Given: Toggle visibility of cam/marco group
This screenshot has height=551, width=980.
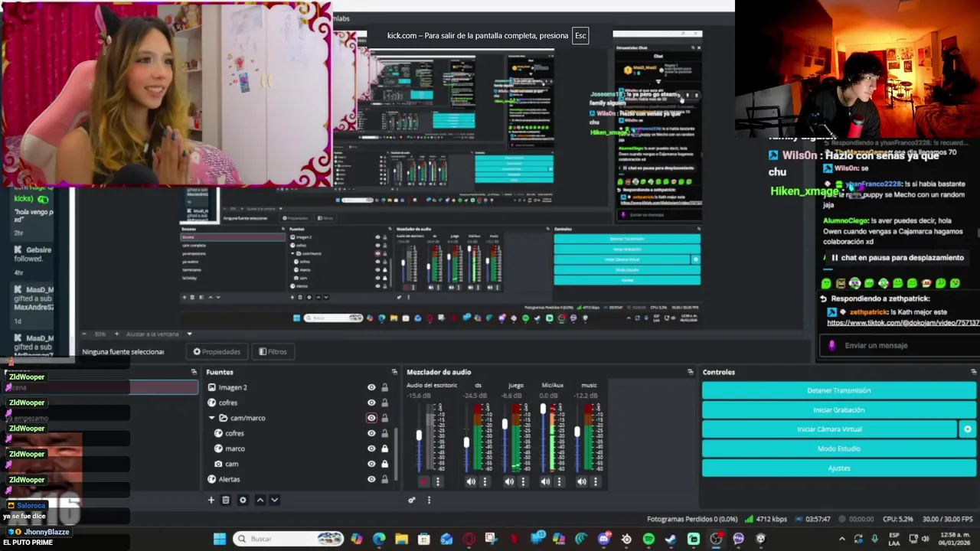Looking at the screenshot, I should click(x=371, y=418).
